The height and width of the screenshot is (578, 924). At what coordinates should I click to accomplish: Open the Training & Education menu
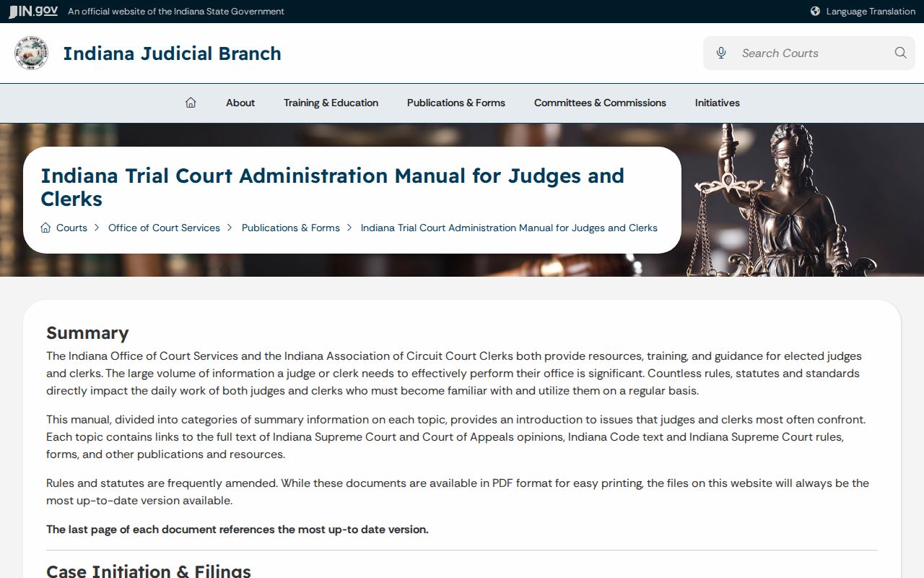[331, 103]
